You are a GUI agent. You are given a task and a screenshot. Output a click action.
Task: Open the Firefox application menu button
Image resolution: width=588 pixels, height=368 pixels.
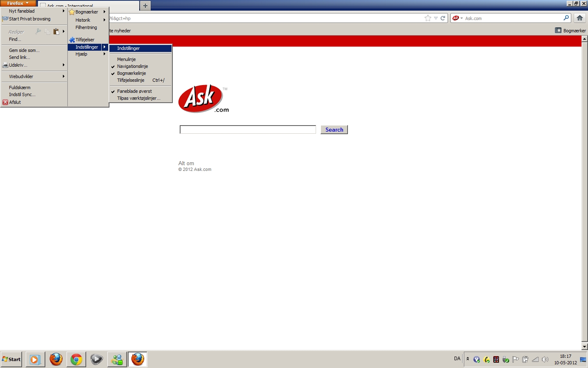pyautogui.click(x=18, y=3)
